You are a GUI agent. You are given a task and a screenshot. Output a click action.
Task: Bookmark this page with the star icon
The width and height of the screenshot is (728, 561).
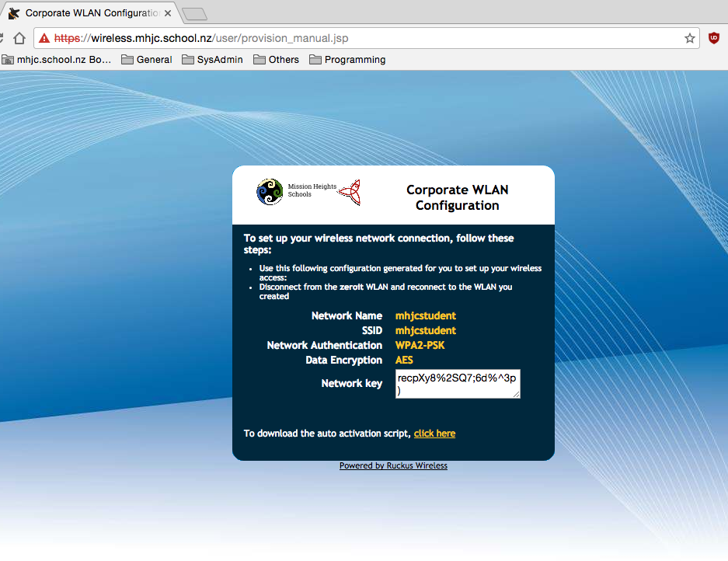coord(689,38)
